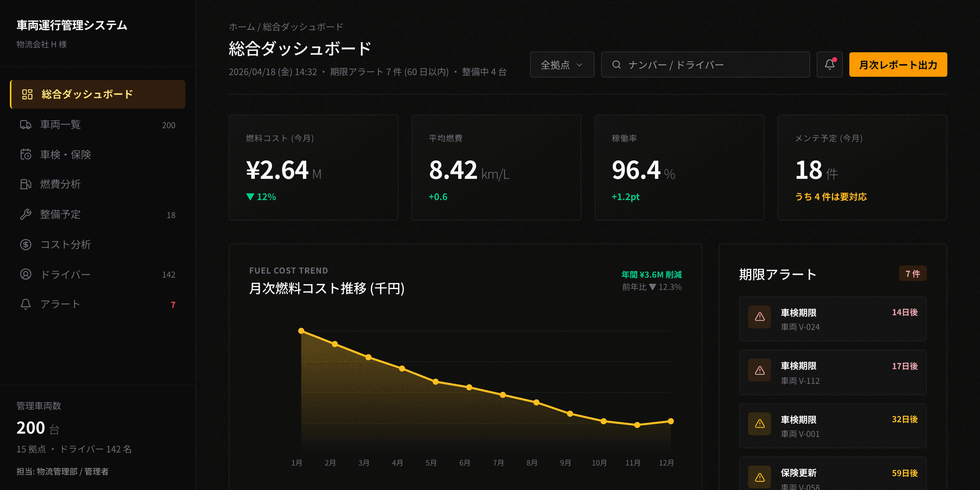
Task: Click the search magnifier in the toolbar
Action: point(617,64)
